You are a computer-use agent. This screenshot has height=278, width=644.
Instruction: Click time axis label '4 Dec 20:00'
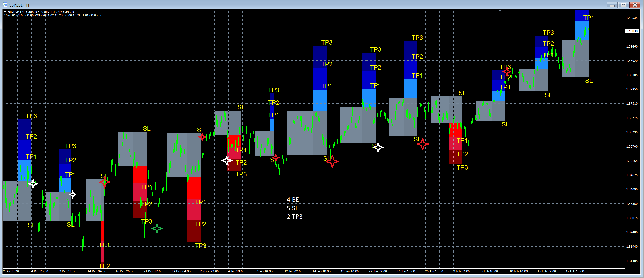click(x=40, y=271)
